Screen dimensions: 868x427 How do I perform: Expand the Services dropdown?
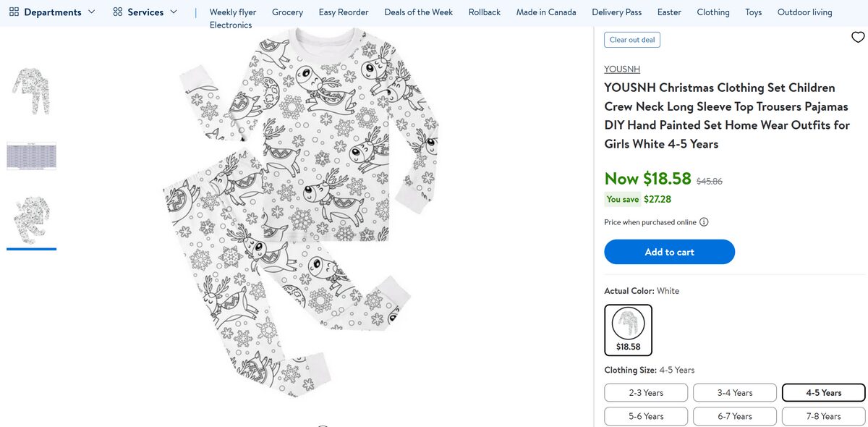pyautogui.click(x=174, y=12)
